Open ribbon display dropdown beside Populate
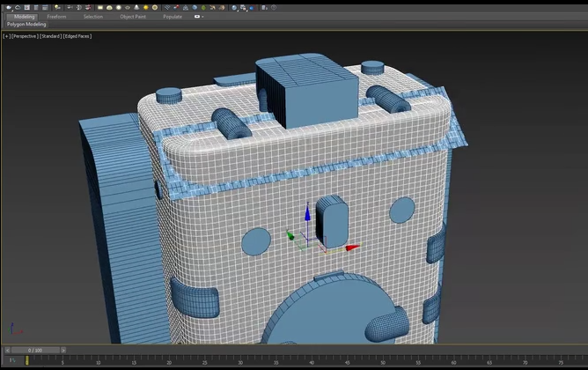This screenshot has height=370, width=588. (x=200, y=16)
